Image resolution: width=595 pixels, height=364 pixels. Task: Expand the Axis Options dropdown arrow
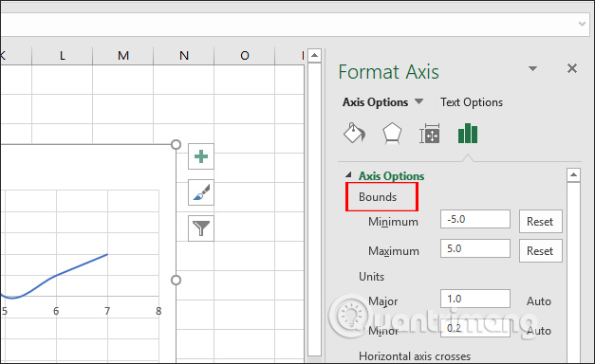pos(418,101)
